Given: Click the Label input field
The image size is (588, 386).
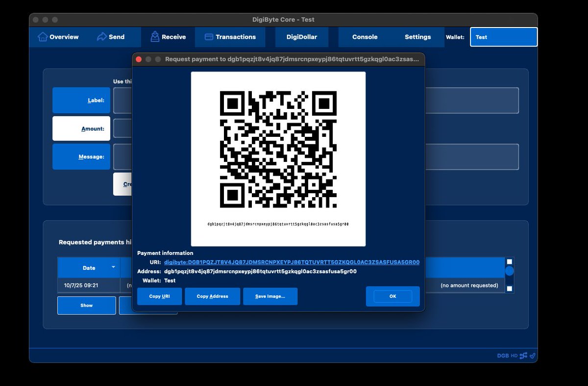Looking at the screenshot, I should [316, 100].
